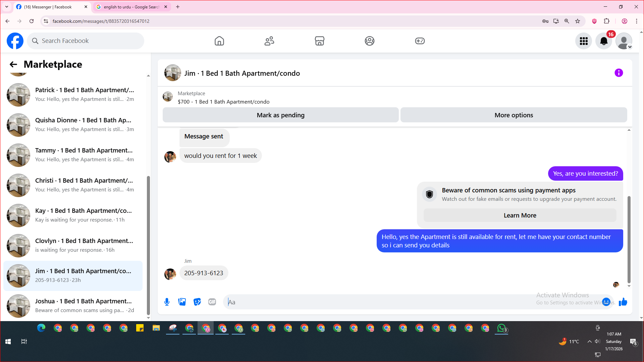Viewport: 644px width, 362px height.
Task: Open the sticker picker icon
Action: (x=197, y=302)
